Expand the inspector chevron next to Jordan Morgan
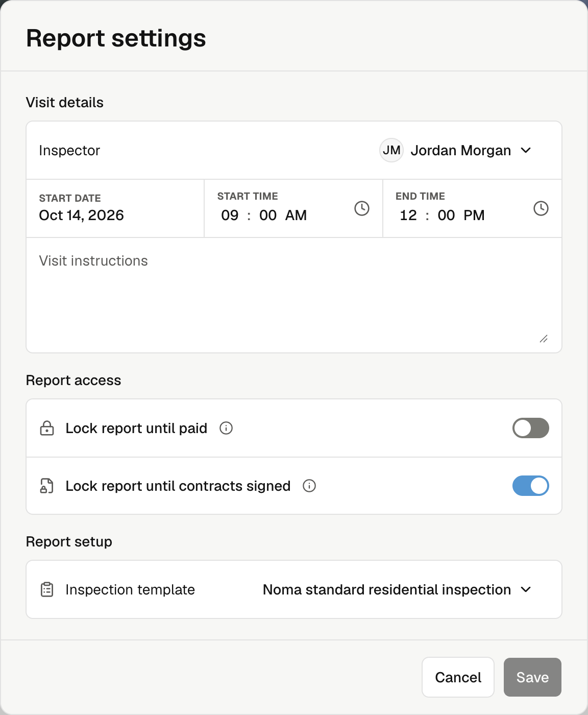The height and width of the screenshot is (715, 588). click(x=526, y=150)
